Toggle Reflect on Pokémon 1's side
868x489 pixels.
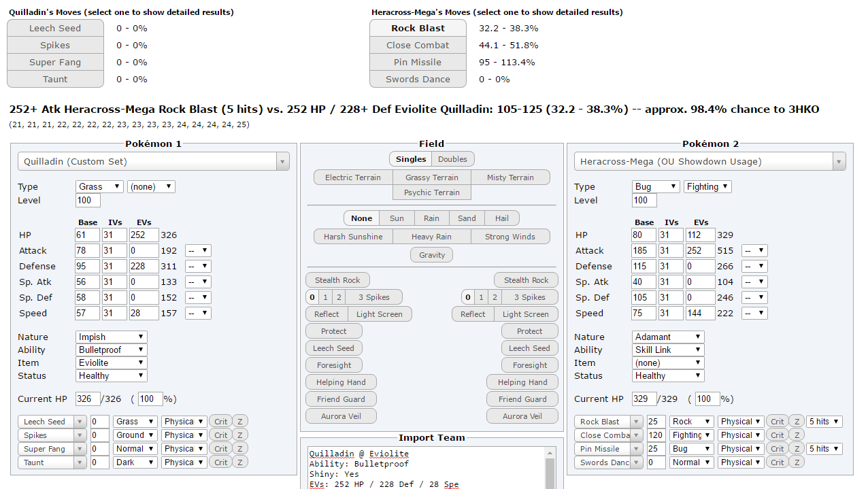327,314
